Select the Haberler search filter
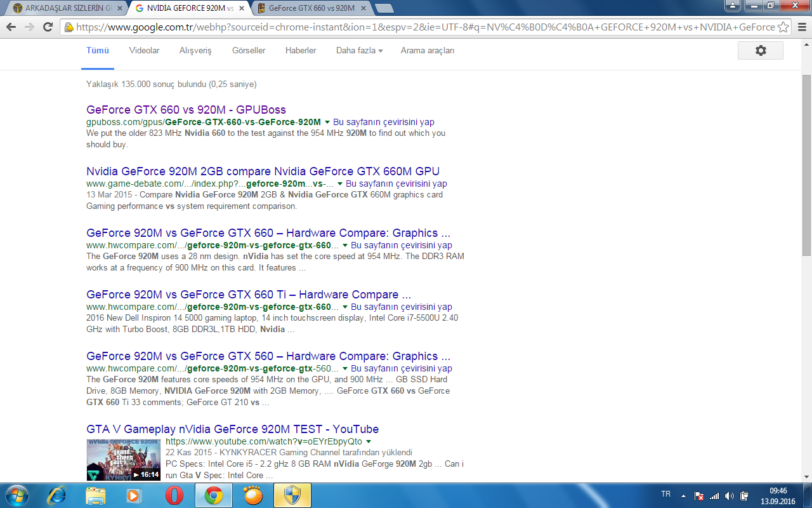The image size is (812, 508). coord(301,51)
